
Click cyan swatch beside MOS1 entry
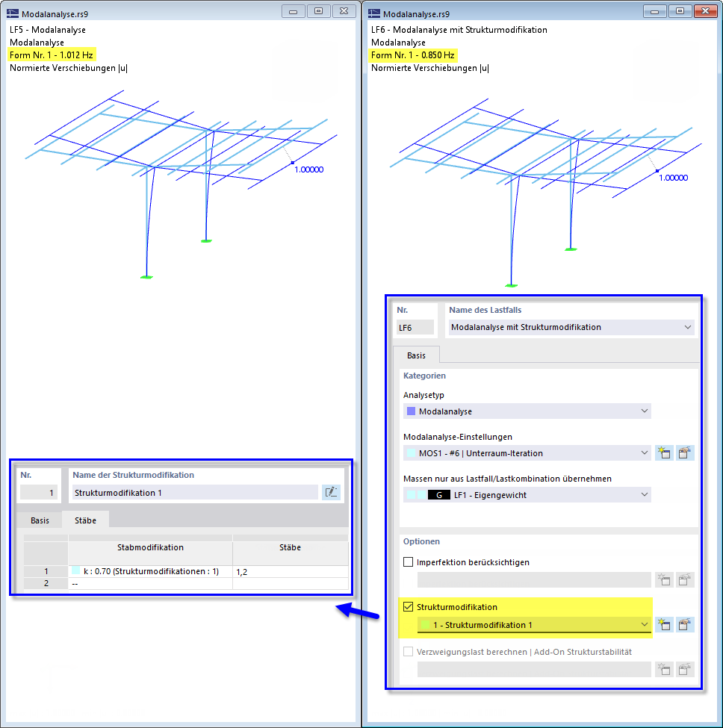coord(411,452)
